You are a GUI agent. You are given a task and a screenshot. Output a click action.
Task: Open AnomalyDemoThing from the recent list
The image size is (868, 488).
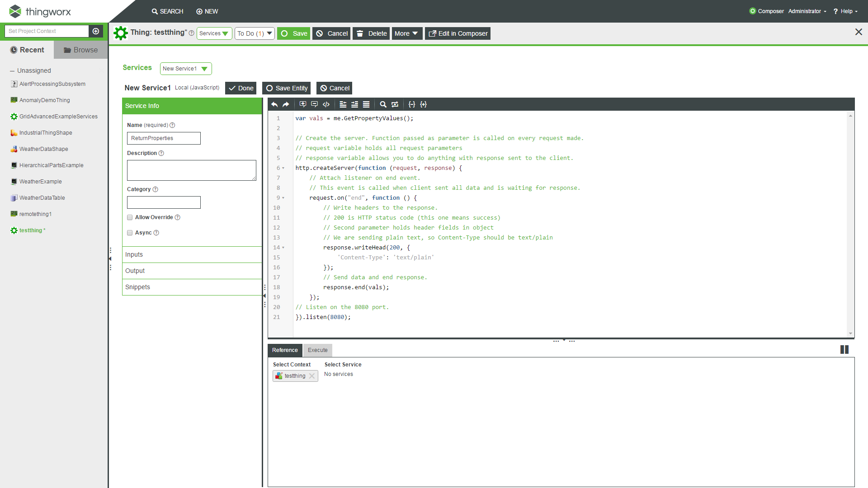(x=44, y=100)
